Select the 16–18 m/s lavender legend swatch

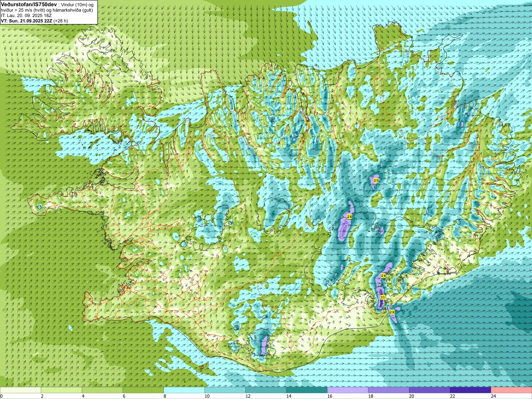[x=348, y=390]
